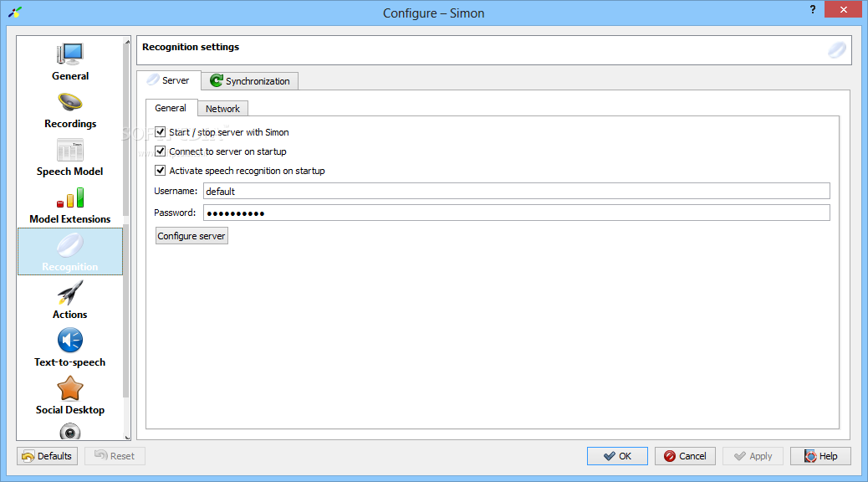This screenshot has width=868, height=482.
Task: Switch to the Server tab
Action: click(x=168, y=80)
